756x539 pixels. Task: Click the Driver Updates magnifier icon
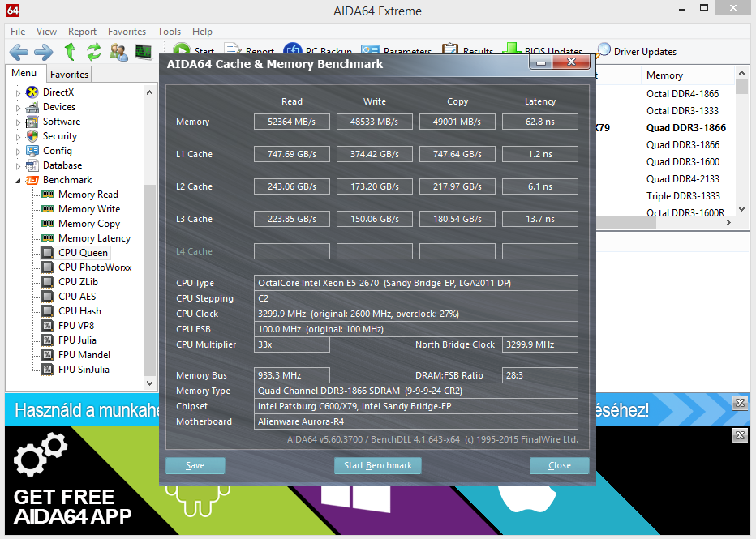[x=604, y=51]
